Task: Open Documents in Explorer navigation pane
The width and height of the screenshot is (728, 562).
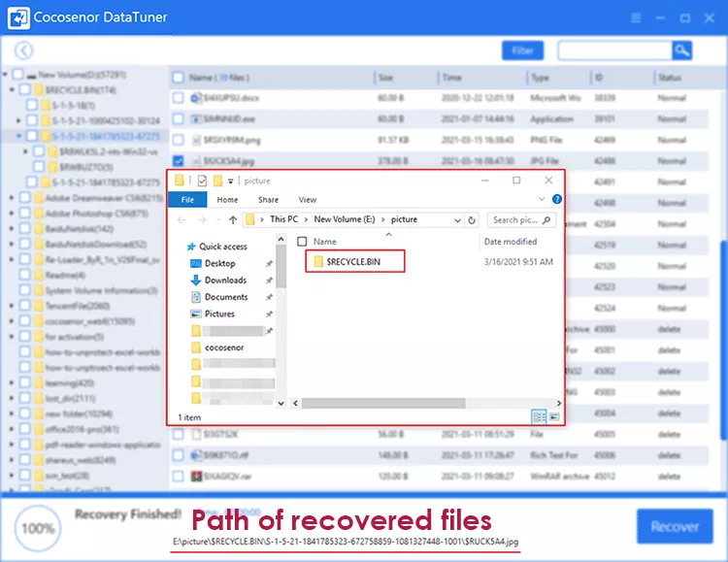Action: click(x=219, y=297)
